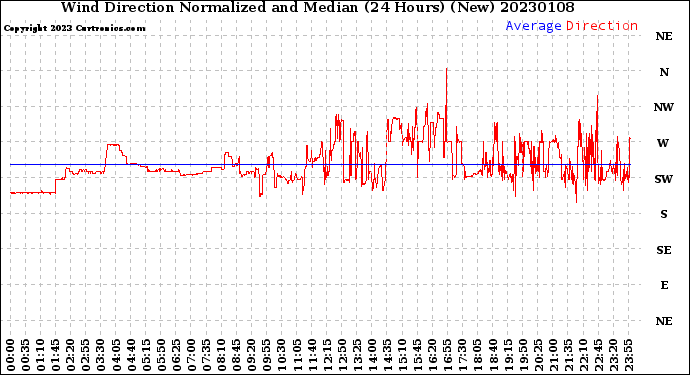The width and height of the screenshot is (690, 375).
Task: Click the '02:20' time axis label
Action: 71,355
